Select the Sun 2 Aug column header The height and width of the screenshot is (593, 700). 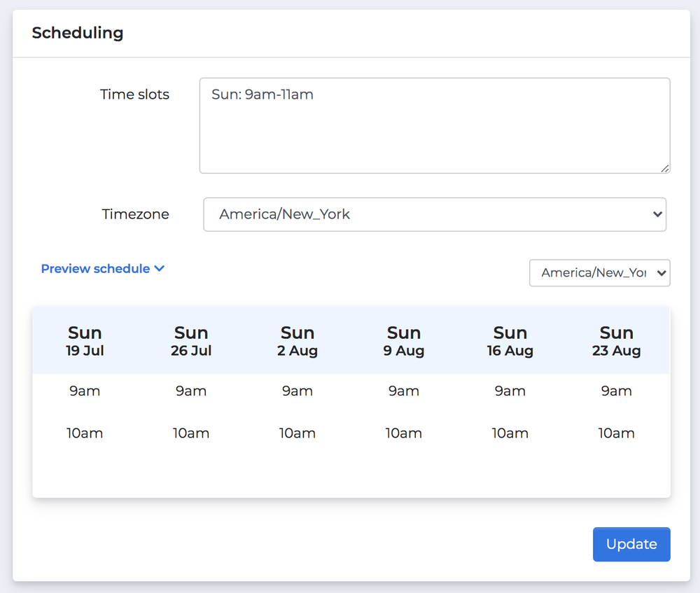297,340
